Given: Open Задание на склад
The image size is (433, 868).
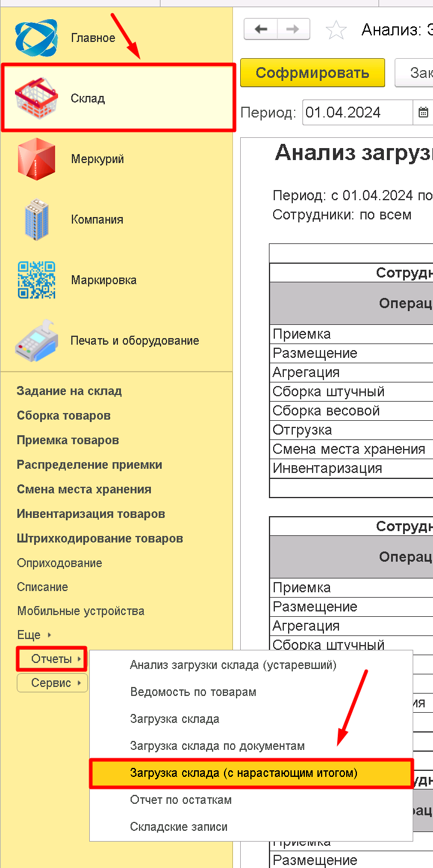Looking at the screenshot, I should point(69,391).
